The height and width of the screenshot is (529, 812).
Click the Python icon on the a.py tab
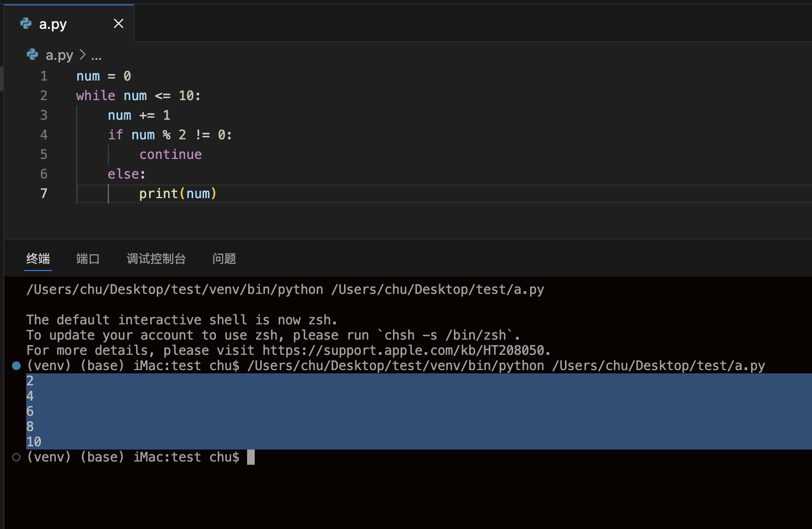coord(26,23)
